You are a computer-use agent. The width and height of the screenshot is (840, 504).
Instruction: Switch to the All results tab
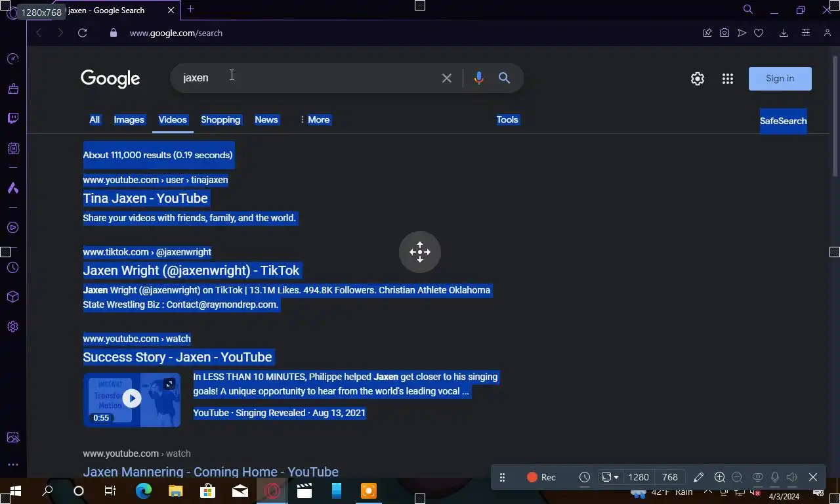pyautogui.click(x=94, y=119)
